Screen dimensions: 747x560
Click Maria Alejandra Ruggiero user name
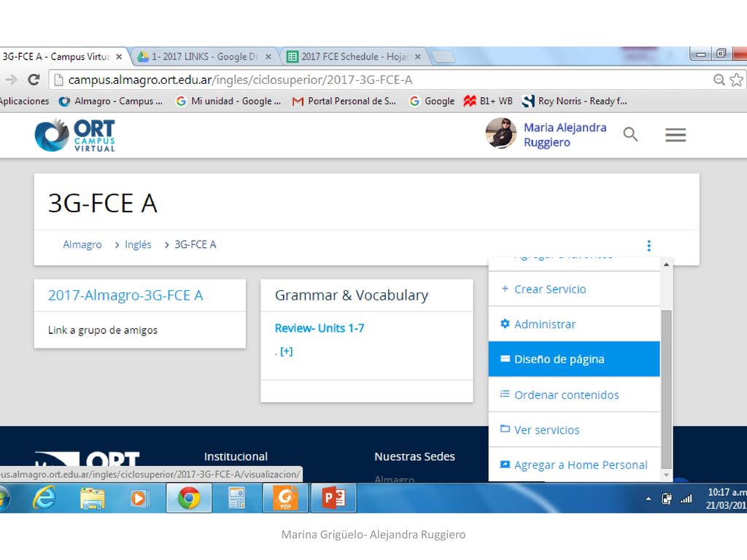tap(565, 135)
